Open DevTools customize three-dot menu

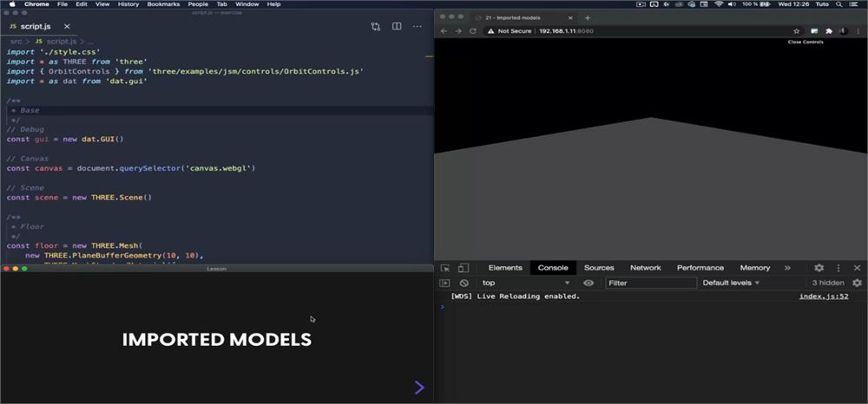click(838, 268)
